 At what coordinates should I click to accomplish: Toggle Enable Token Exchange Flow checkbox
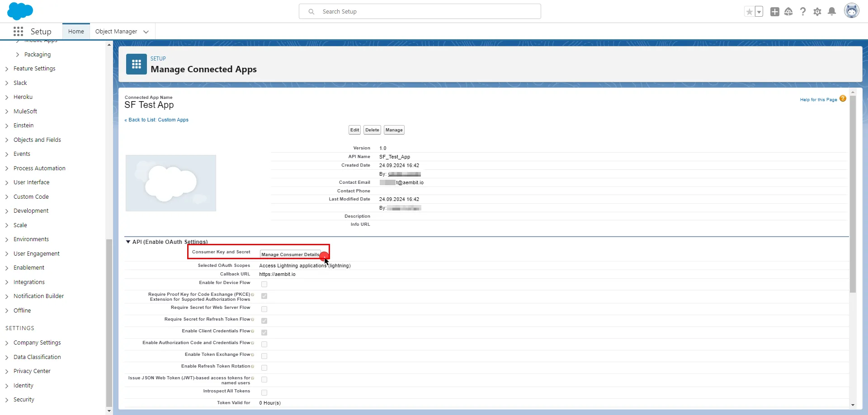pos(264,356)
